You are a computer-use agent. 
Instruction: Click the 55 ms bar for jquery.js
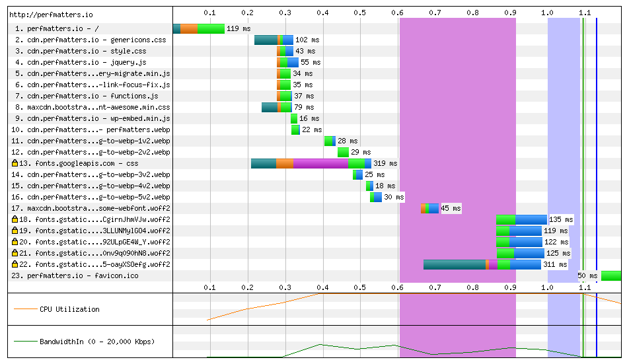pyautogui.click(x=287, y=62)
